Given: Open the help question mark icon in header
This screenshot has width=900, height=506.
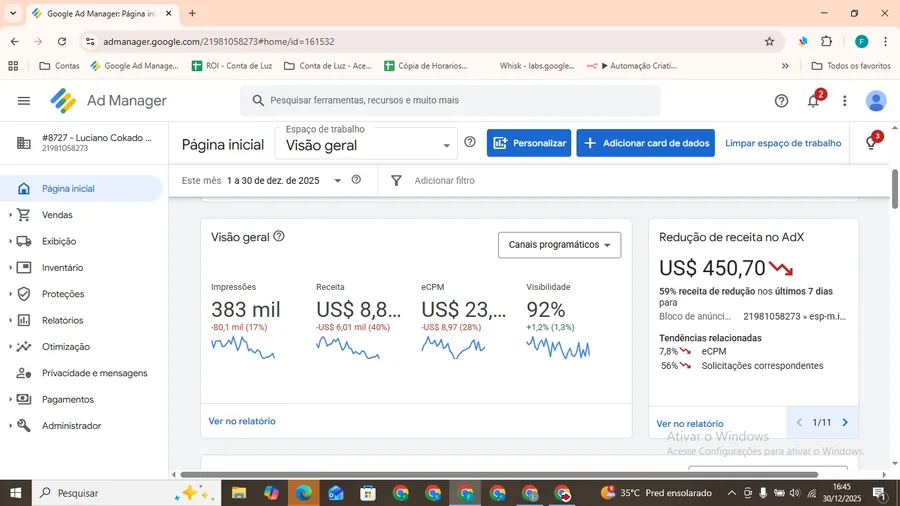Looking at the screenshot, I should [x=781, y=101].
